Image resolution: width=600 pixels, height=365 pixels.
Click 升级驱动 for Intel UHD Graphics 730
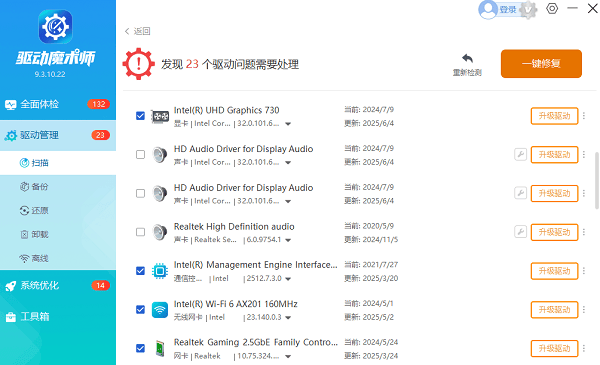point(554,116)
